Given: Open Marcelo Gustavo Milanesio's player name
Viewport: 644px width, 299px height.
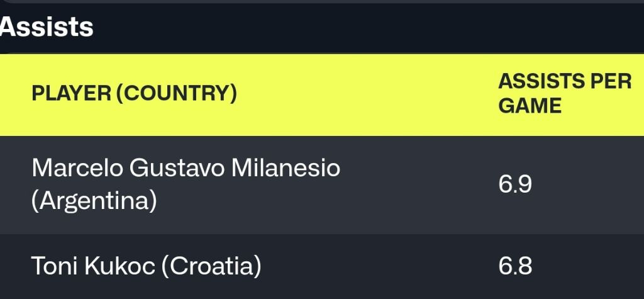Looking at the screenshot, I should [x=186, y=168].
